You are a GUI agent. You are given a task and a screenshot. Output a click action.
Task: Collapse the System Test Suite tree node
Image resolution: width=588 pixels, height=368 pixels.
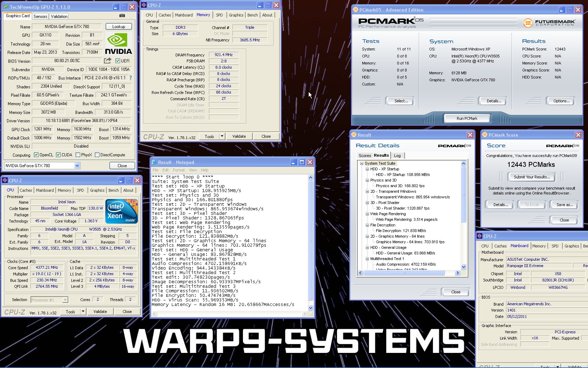pos(362,163)
